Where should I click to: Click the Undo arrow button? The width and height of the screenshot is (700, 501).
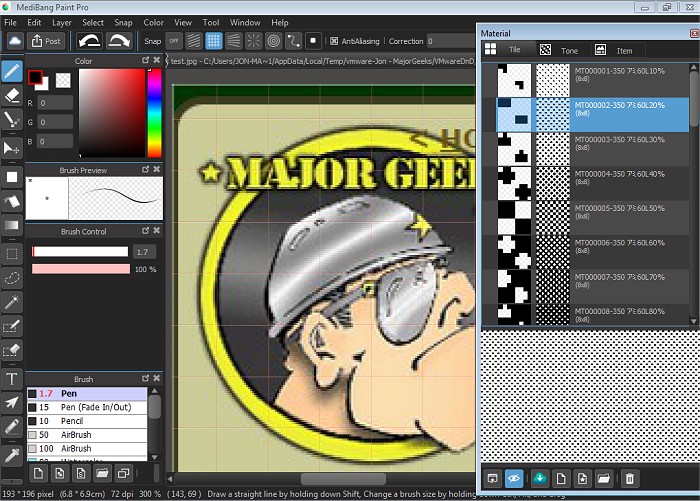(x=89, y=41)
